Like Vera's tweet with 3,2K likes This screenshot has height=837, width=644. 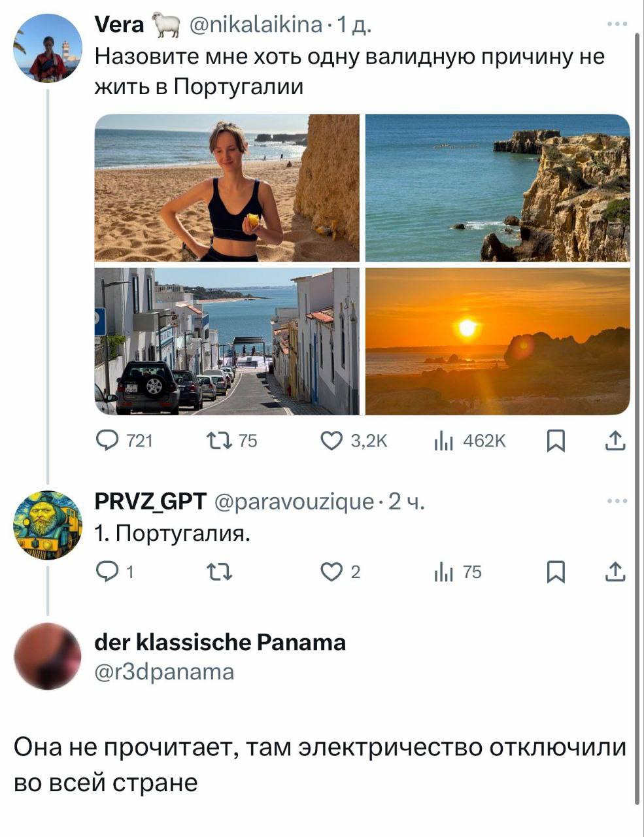click(x=331, y=442)
